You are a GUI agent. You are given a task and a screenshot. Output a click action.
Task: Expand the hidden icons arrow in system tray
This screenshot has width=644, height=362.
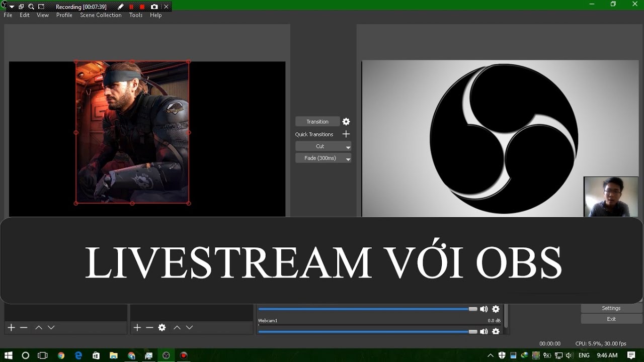[490, 355]
